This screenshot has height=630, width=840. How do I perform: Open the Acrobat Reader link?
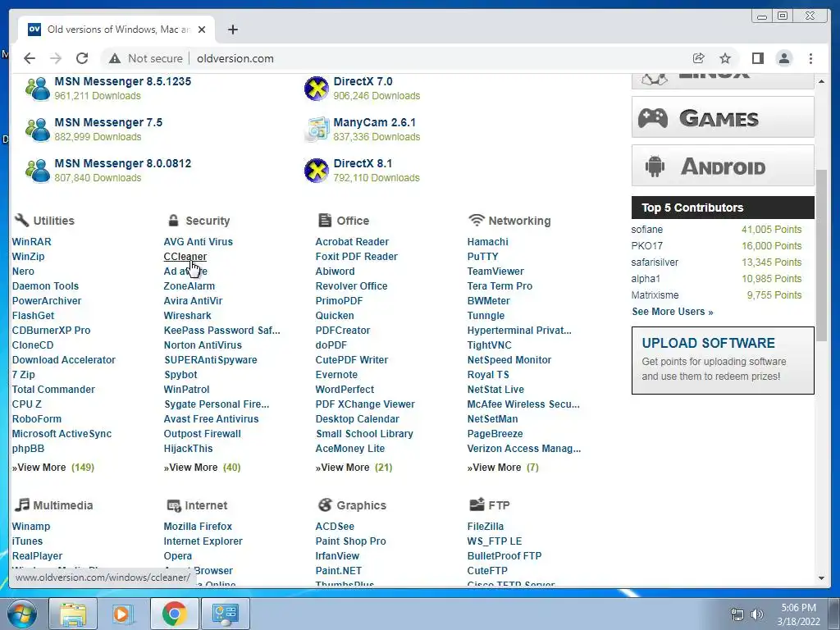[x=352, y=242]
